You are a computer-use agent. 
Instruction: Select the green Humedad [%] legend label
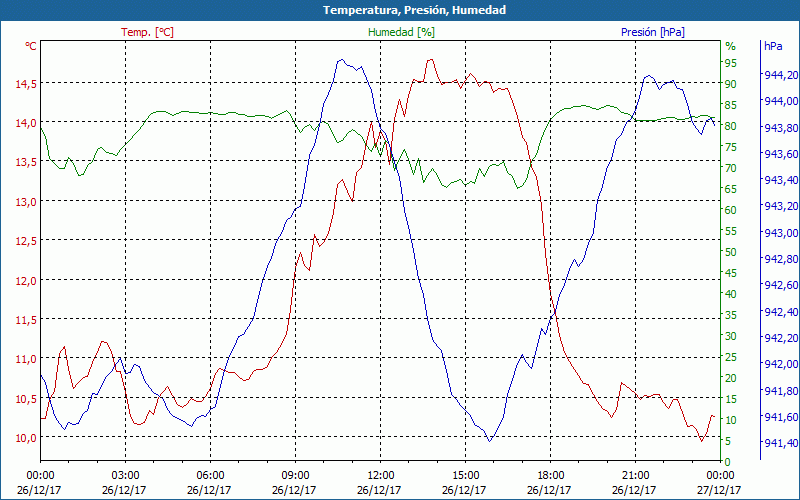pos(401,32)
